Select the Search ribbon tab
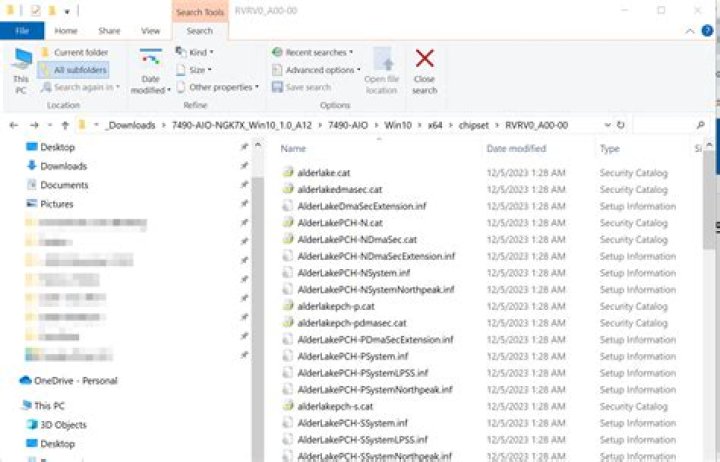 (199, 31)
